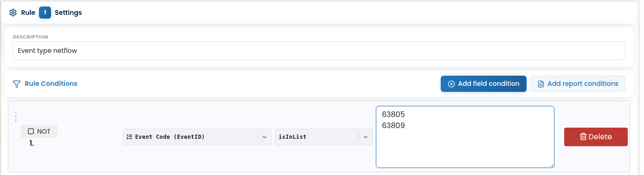This screenshot has height=175, width=644.
Task: Toggle the NOT checkbox on condition 1
Action: (31, 131)
